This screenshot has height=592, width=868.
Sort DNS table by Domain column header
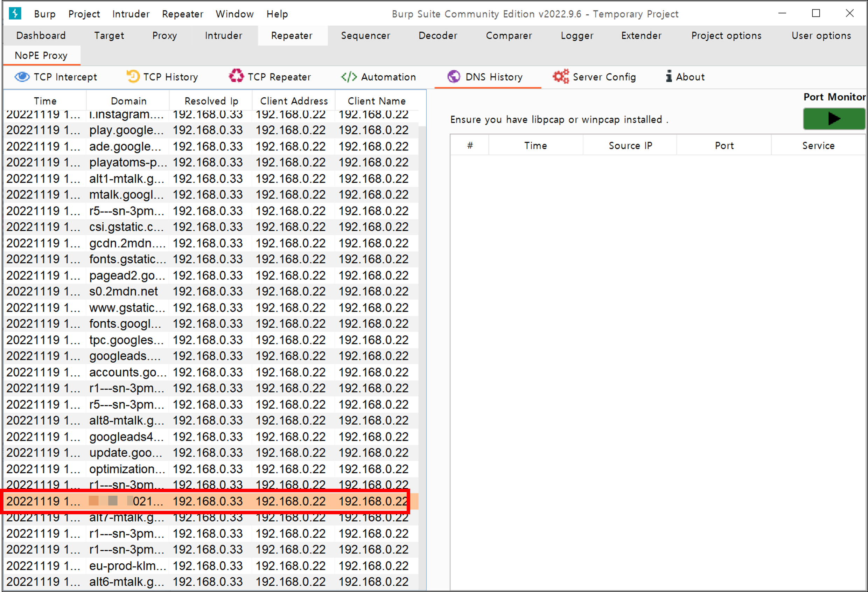click(128, 101)
